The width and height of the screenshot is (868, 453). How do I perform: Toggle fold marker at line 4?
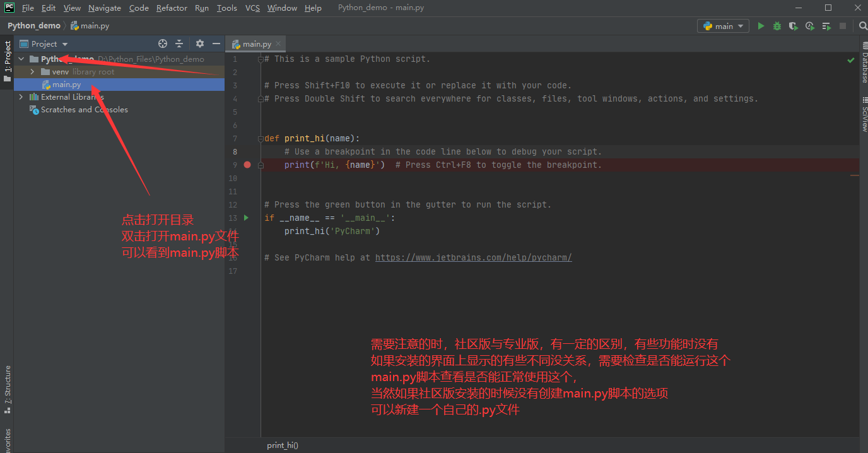pyautogui.click(x=261, y=99)
